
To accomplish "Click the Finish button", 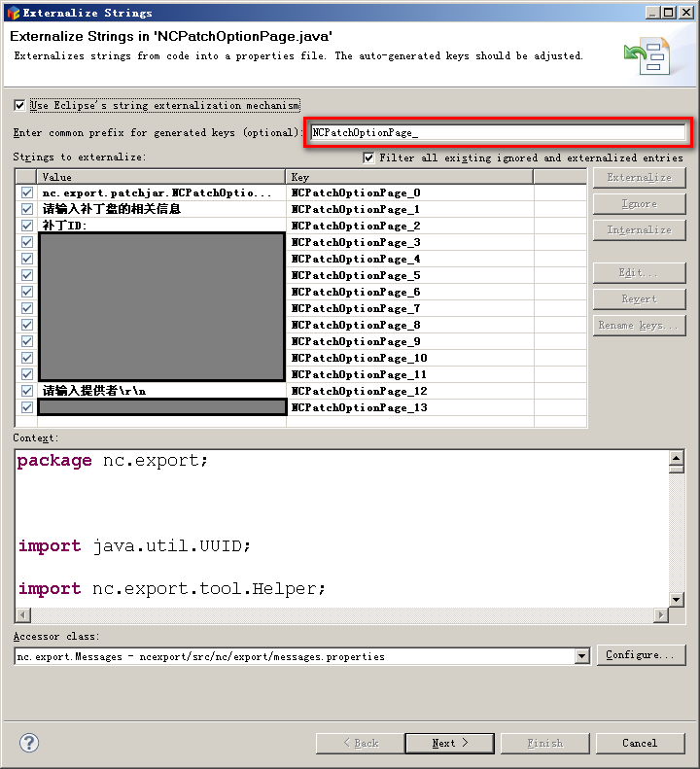I will tap(545, 743).
